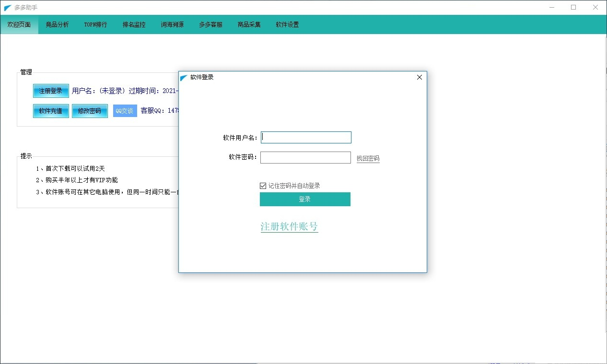Close the 软件登录 dialog
Image resolution: width=607 pixels, height=364 pixels.
[419, 77]
